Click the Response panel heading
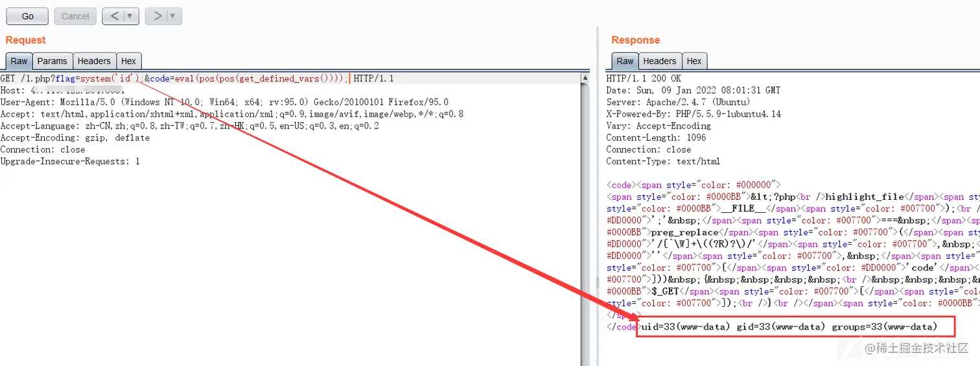Viewport: 980px width, 366px height. tap(635, 40)
